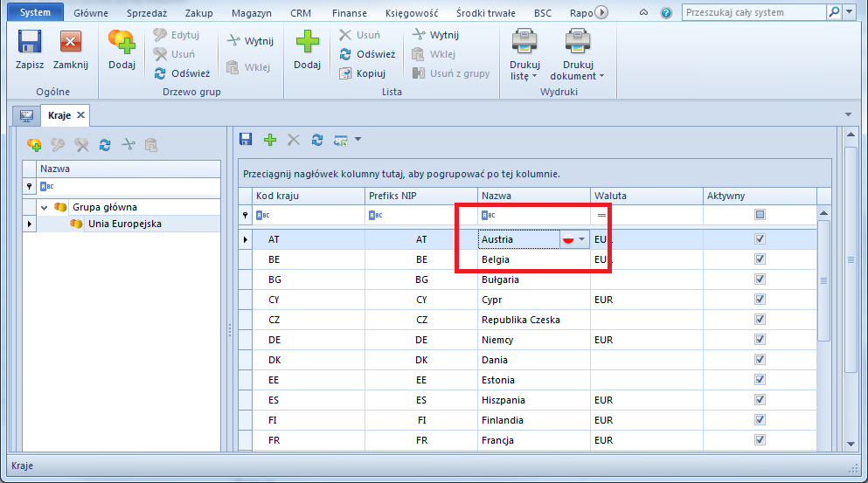Click Usuń z grupy button
The image size is (868, 483).
pyautogui.click(x=451, y=73)
